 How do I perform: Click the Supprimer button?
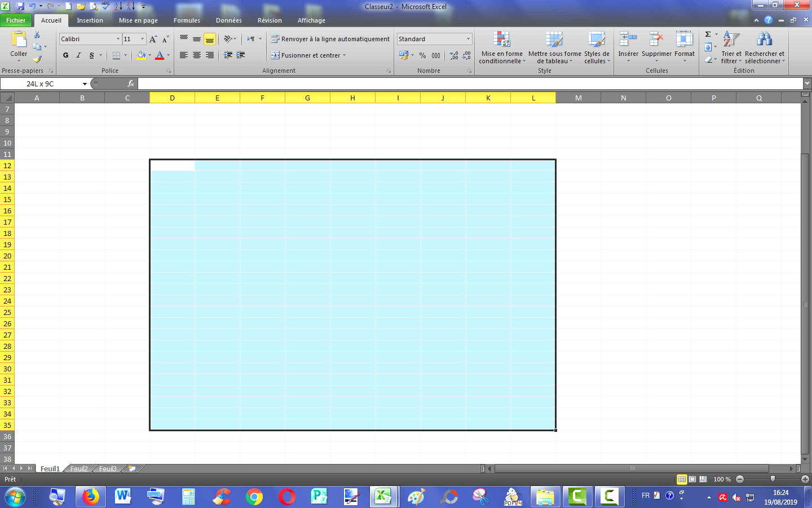pyautogui.click(x=656, y=48)
